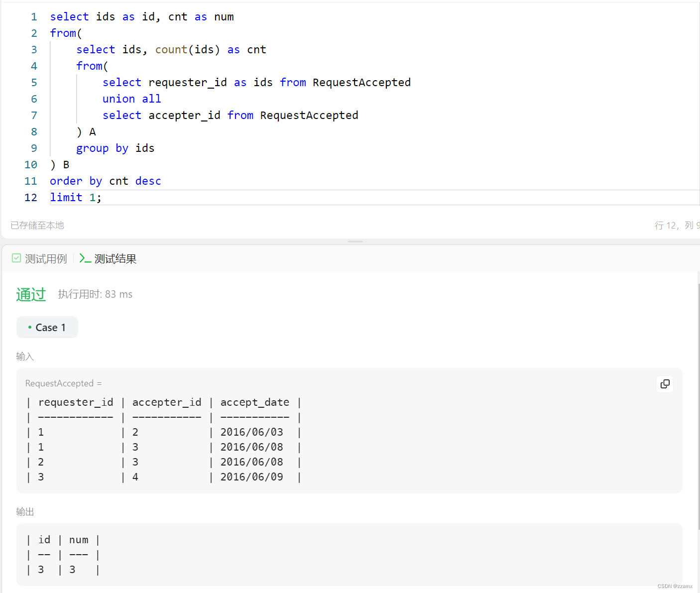Click the accept_date column header
The image size is (700, 593).
[x=255, y=402]
